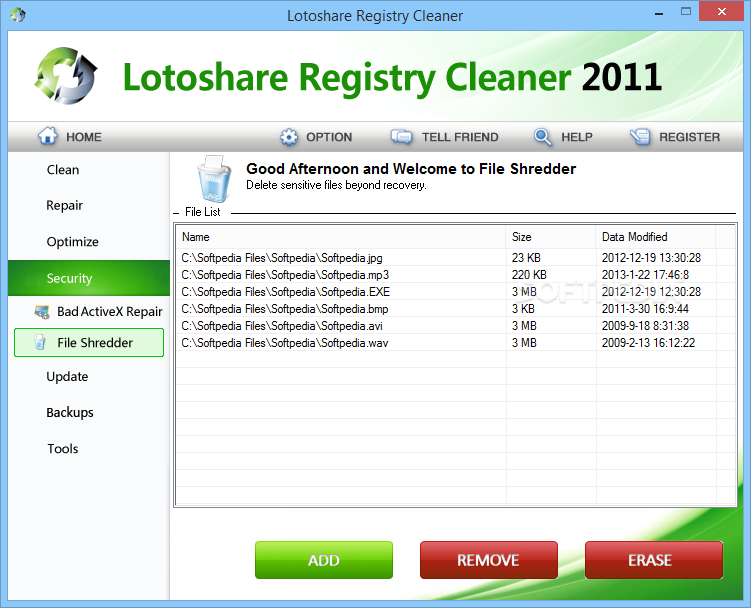The width and height of the screenshot is (751, 608).
Task: Select the Softpedia.bmp file row
Action: (456, 309)
